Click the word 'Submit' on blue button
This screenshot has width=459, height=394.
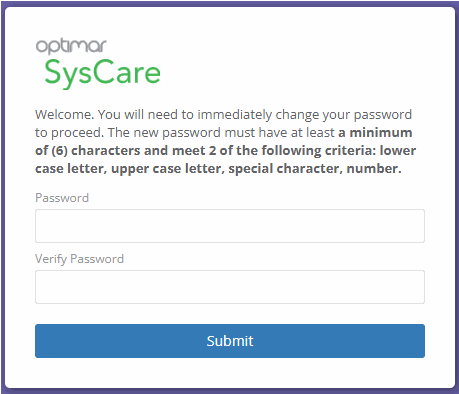pos(230,341)
